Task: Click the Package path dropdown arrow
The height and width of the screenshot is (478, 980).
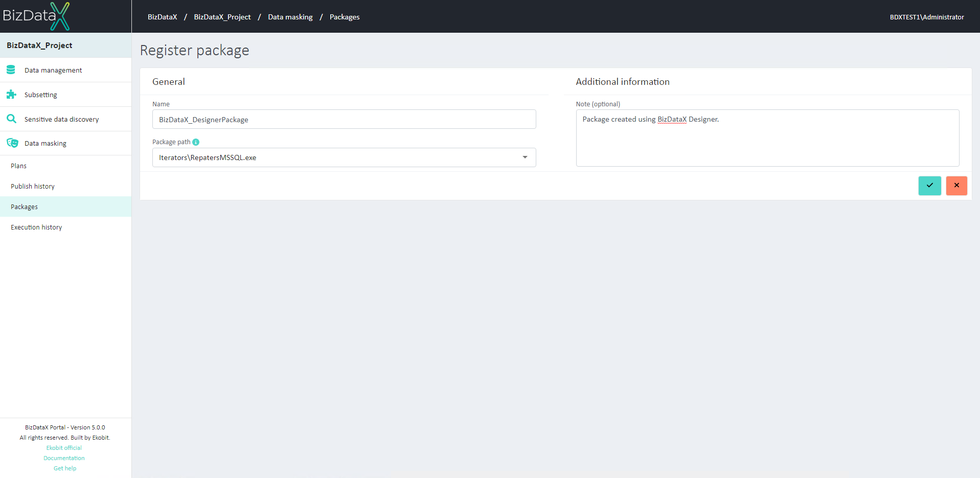Action: (525, 157)
